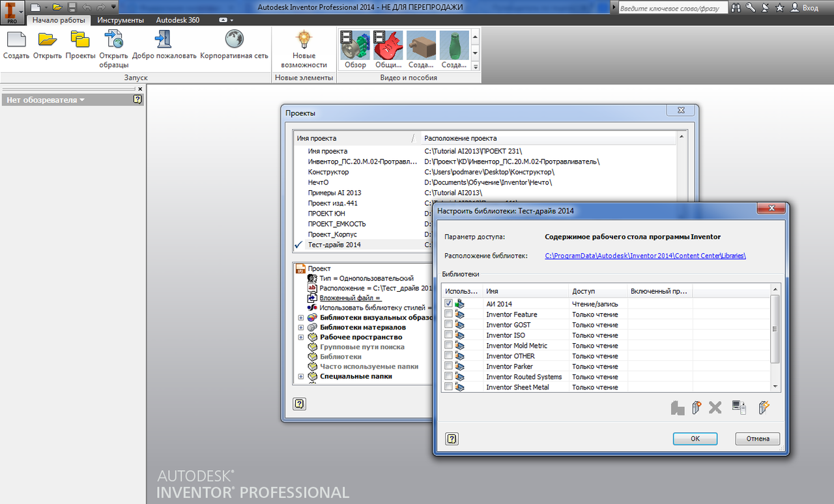Open the Добро пожаловать welcome icon

pyautogui.click(x=164, y=39)
